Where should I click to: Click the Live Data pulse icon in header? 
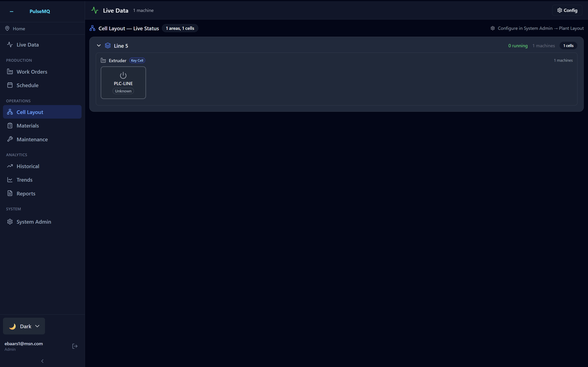point(95,11)
